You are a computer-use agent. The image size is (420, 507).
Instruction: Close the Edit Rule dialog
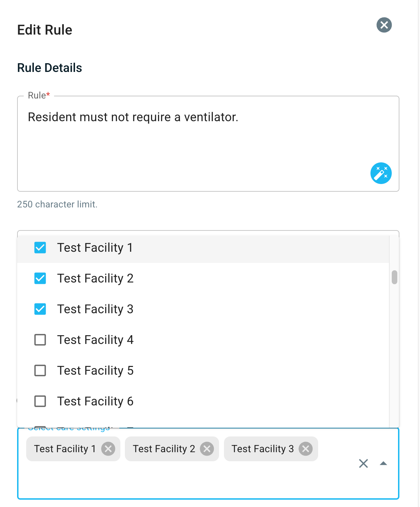tap(384, 25)
